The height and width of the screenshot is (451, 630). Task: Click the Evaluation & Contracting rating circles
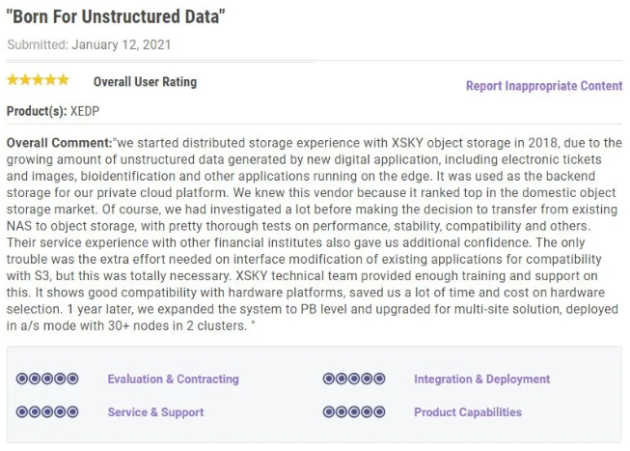click(x=47, y=379)
